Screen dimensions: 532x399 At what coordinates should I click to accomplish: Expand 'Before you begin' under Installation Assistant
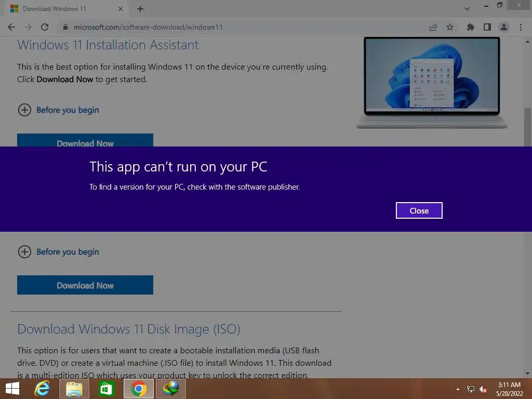[x=58, y=110]
